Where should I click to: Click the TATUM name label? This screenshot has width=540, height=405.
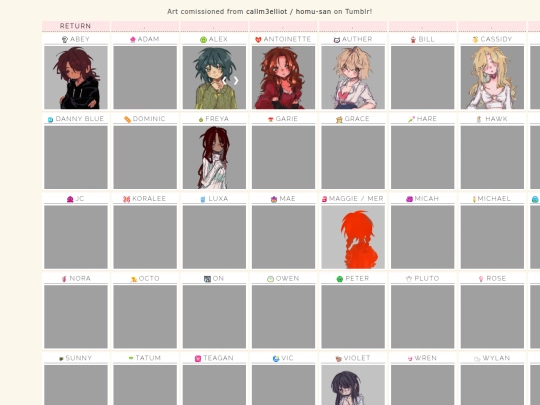pyautogui.click(x=148, y=358)
